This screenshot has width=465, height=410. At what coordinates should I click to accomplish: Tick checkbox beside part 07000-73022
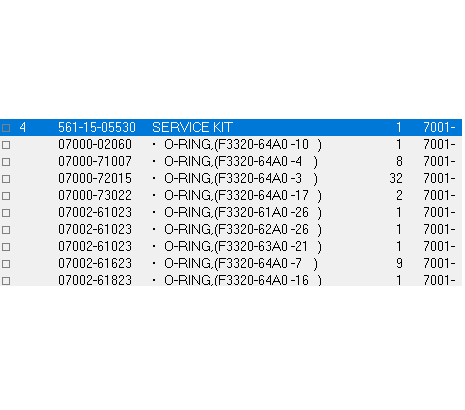click(x=6, y=196)
